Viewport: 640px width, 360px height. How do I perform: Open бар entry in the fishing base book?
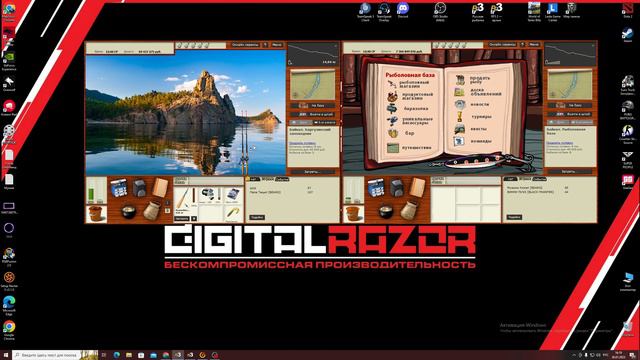pos(401,133)
